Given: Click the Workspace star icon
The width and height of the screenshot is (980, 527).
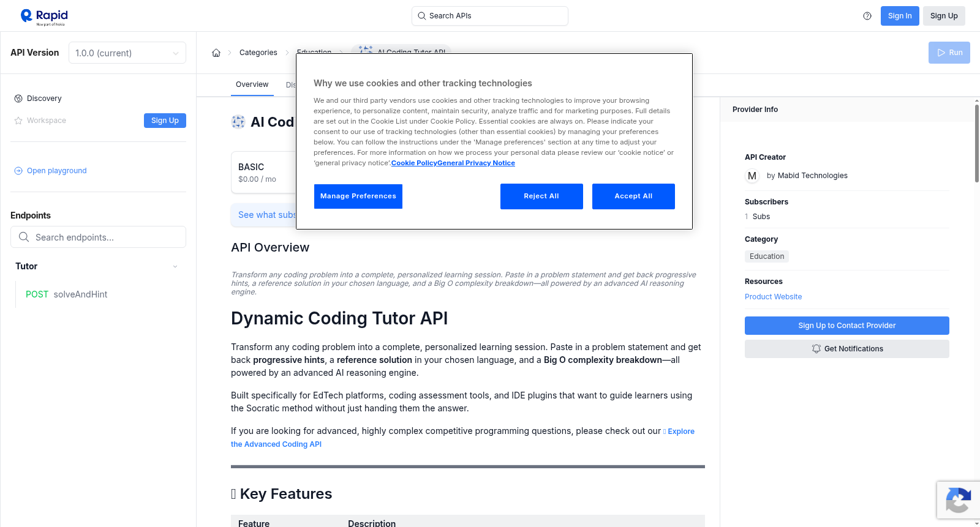Looking at the screenshot, I should (18, 121).
